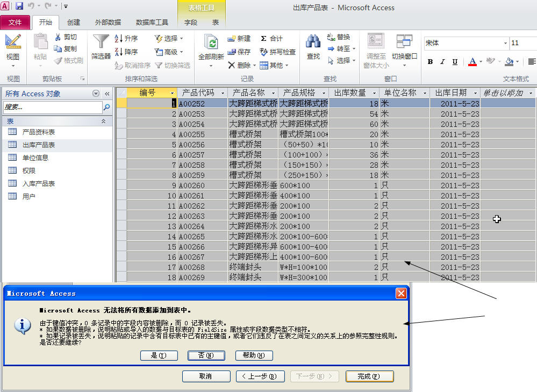Click 调整至窗体大小 icon
Viewport: 537px width, 392px height.
point(376,41)
